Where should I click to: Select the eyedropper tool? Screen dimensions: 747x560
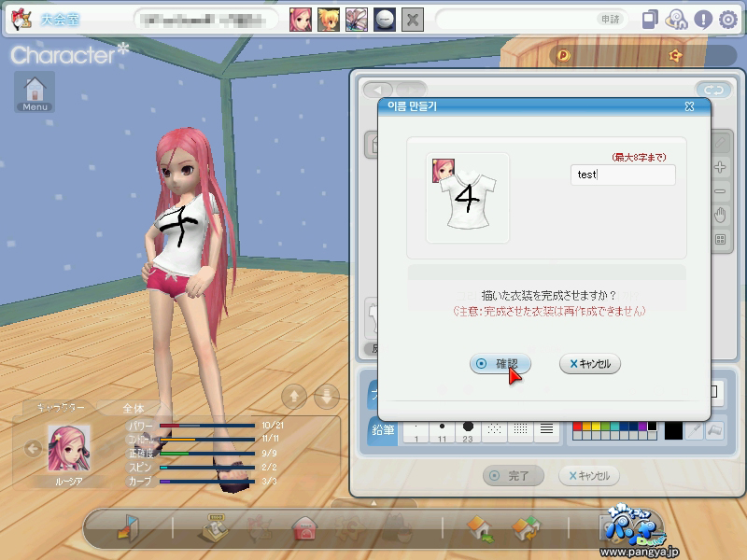coord(695,430)
